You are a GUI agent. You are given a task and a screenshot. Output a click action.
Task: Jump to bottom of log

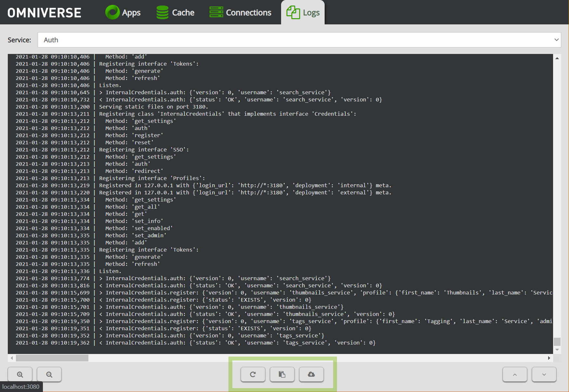[544, 374]
